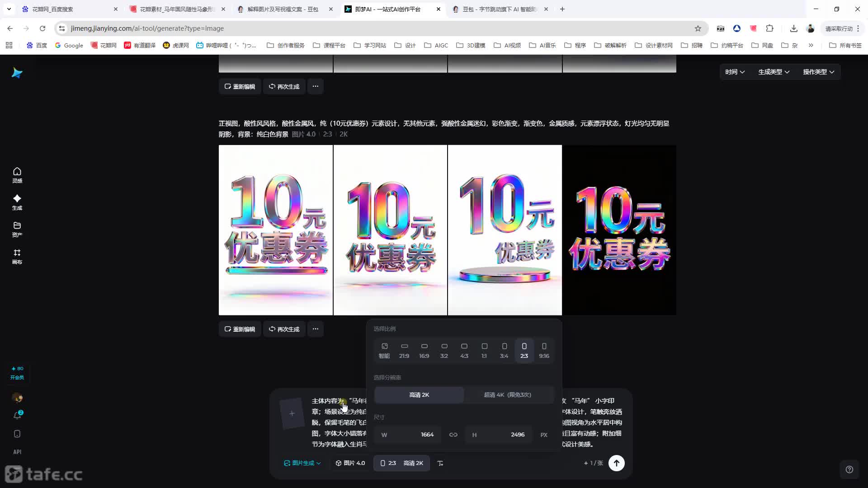The width and height of the screenshot is (868, 488).
Task: Open the browser tab list dropdown
Action: coord(9,9)
